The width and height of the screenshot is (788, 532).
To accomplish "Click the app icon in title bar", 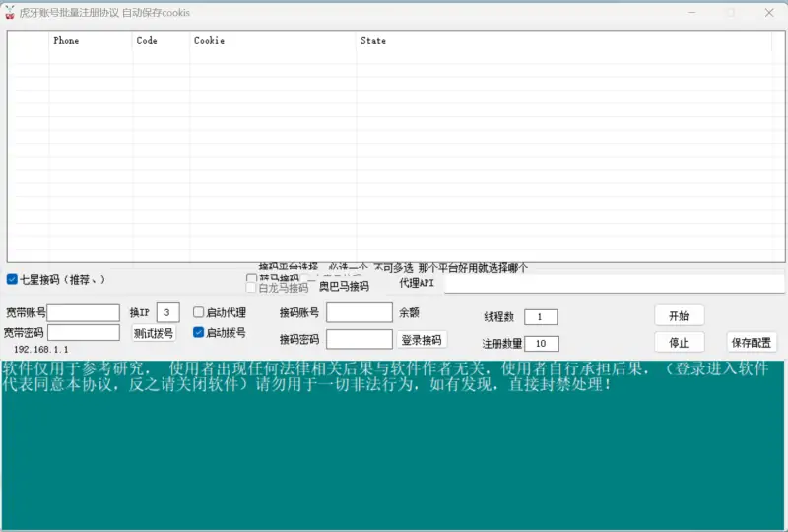I will [10, 13].
